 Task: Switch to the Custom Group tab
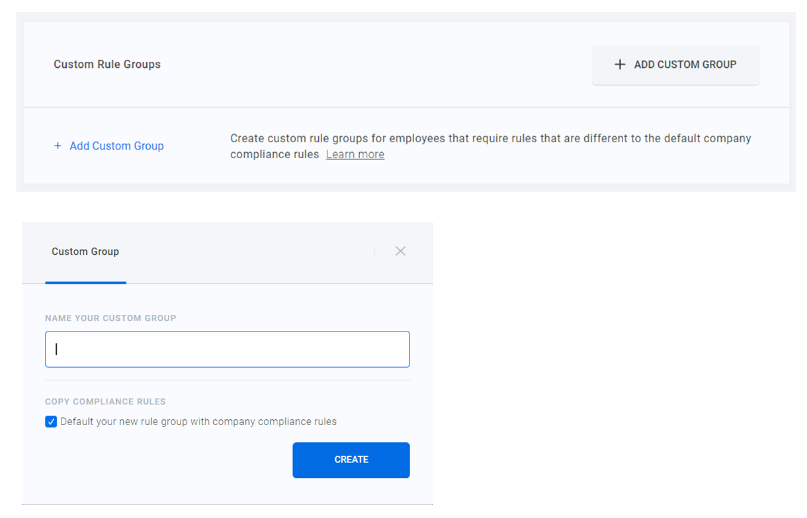pos(85,252)
